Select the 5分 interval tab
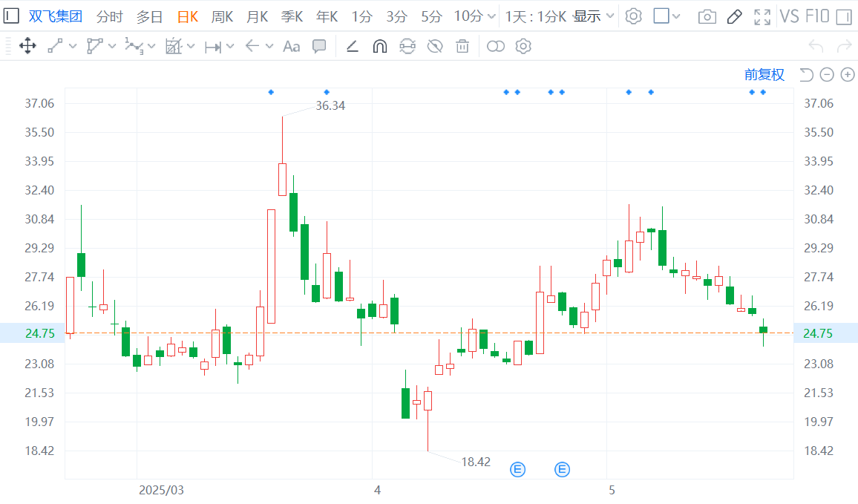858x504 pixels. pos(431,17)
